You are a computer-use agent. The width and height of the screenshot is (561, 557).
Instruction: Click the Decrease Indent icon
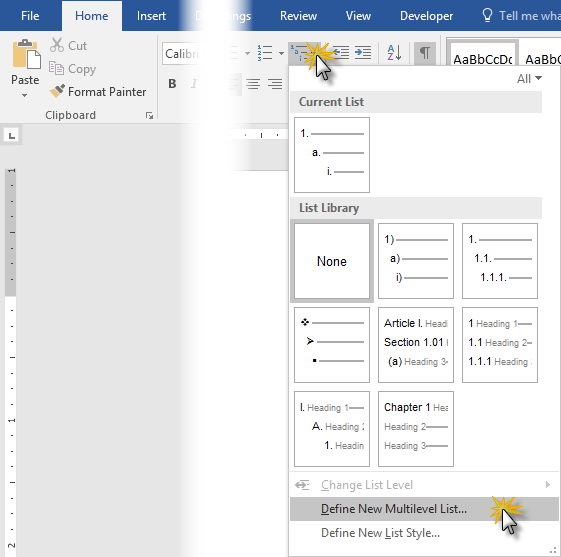tap(342, 53)
